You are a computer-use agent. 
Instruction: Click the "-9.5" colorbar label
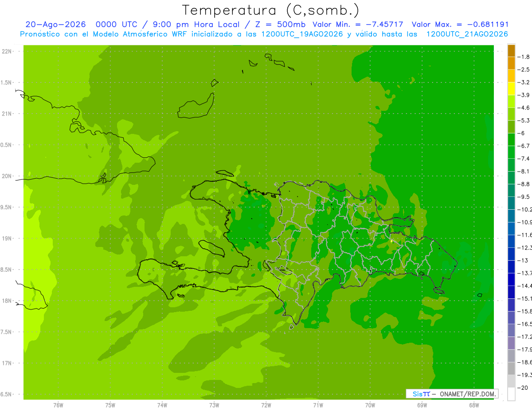tap(524, 197)
